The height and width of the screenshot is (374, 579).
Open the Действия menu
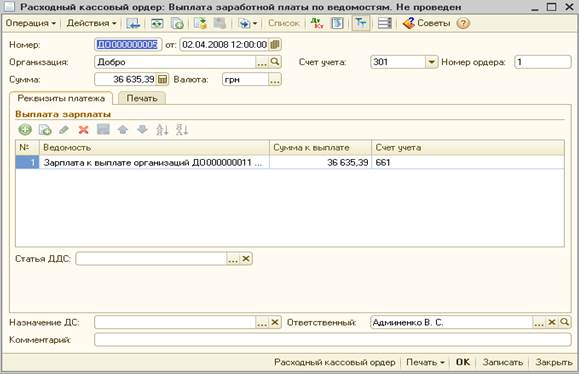pyautogui.click(x=91, y=23)
